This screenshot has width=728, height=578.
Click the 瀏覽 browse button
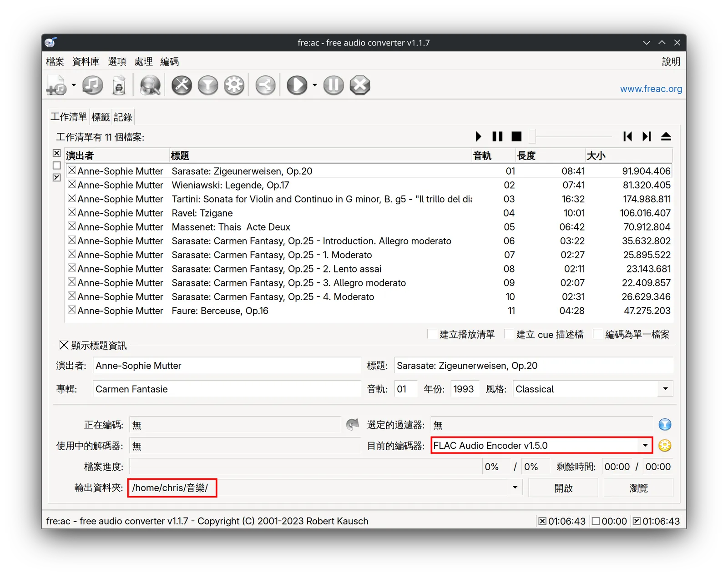pos(638,488)
